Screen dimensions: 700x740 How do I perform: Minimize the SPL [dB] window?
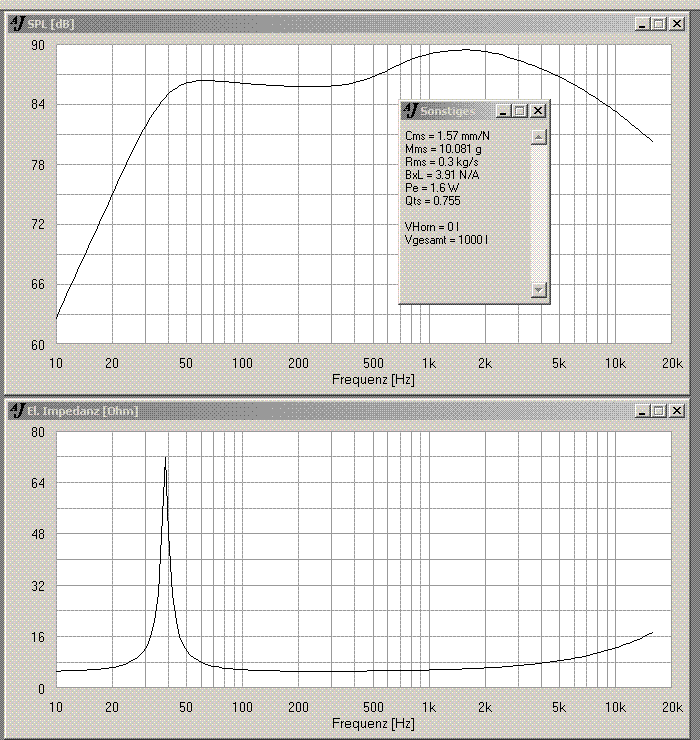point(642,24)
